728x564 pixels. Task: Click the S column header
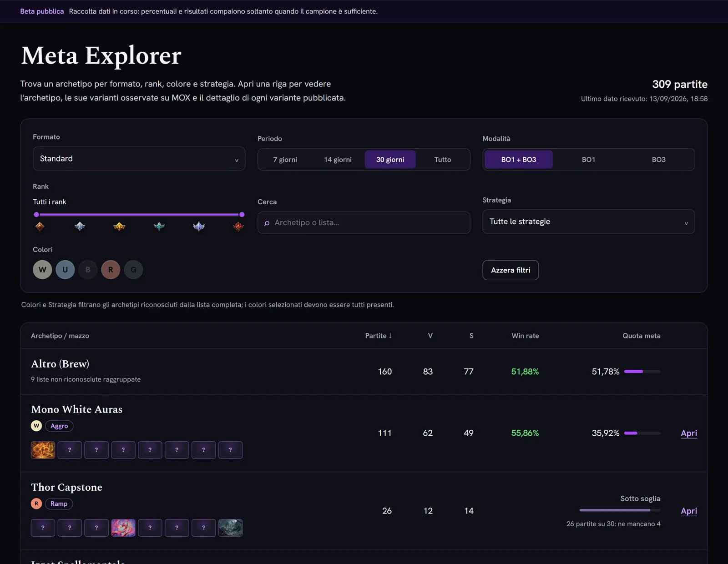pos(471,336)
